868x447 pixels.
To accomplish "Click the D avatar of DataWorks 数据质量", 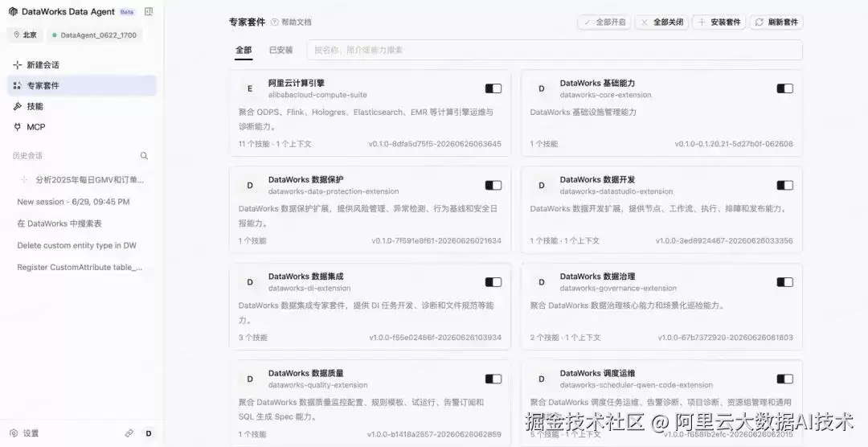I will pyautogui.click(x=250, y=379).
